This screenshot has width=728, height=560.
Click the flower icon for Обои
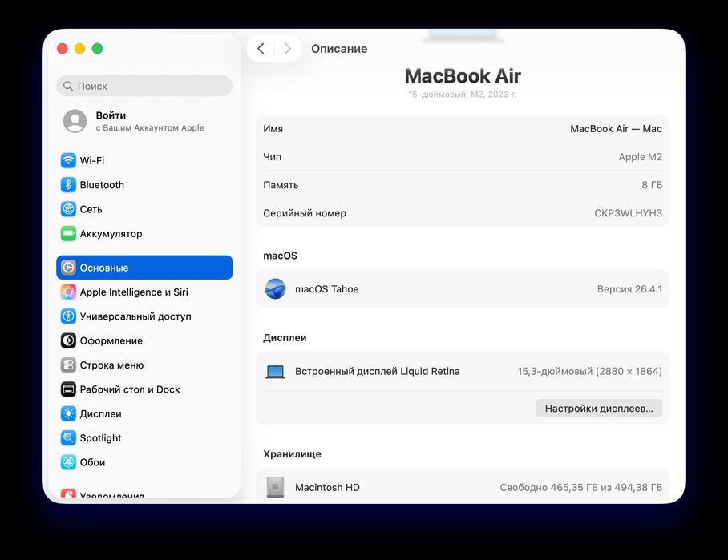(x=68, y=462)
